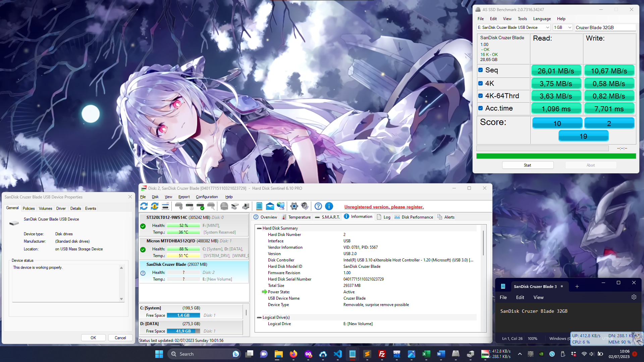Collapse the Hard Disk Summary section
Viewport: 644px width, 362px height.
tap(259, 228)
